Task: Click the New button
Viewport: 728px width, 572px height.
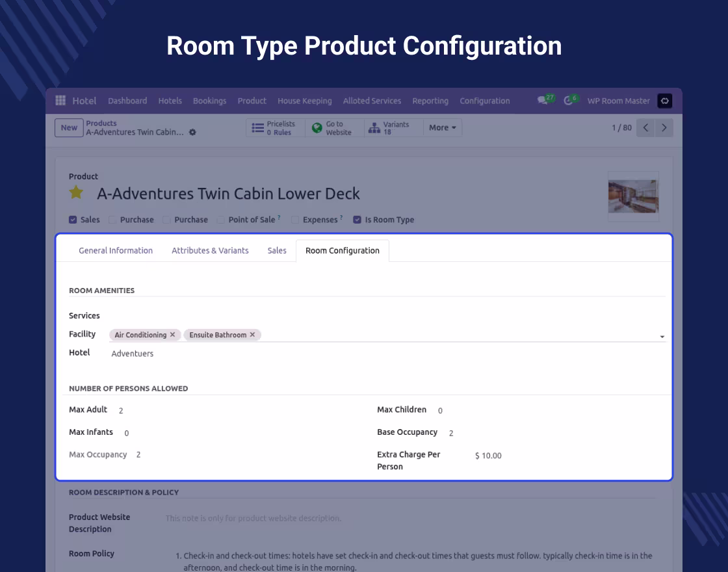Action: click(x=69, y=127)
